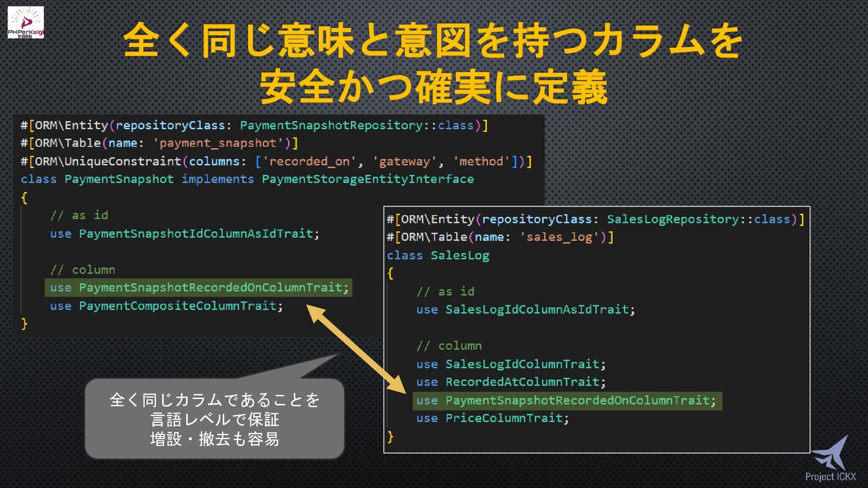
Task: Click the 'payment_snapshot' table name string
Action: pos(218,143)
